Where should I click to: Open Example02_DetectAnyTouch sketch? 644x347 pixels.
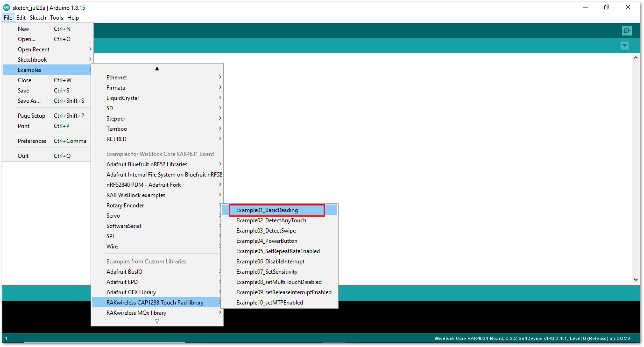pos(279,220)
